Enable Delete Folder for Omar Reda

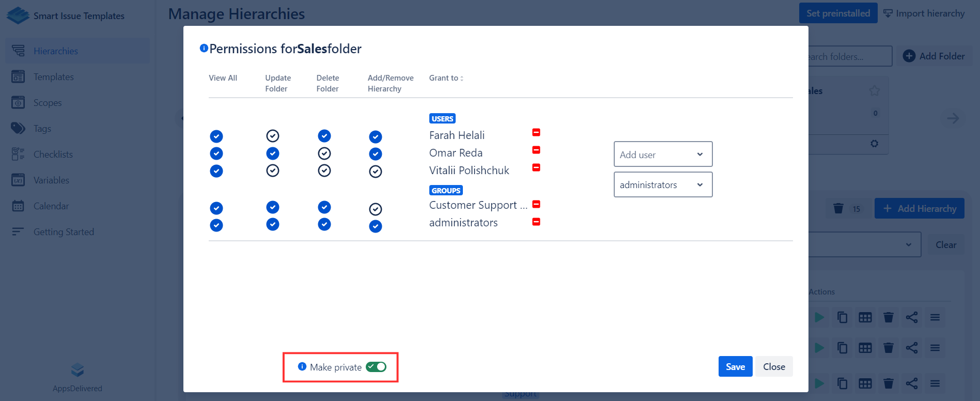[324, 153]
